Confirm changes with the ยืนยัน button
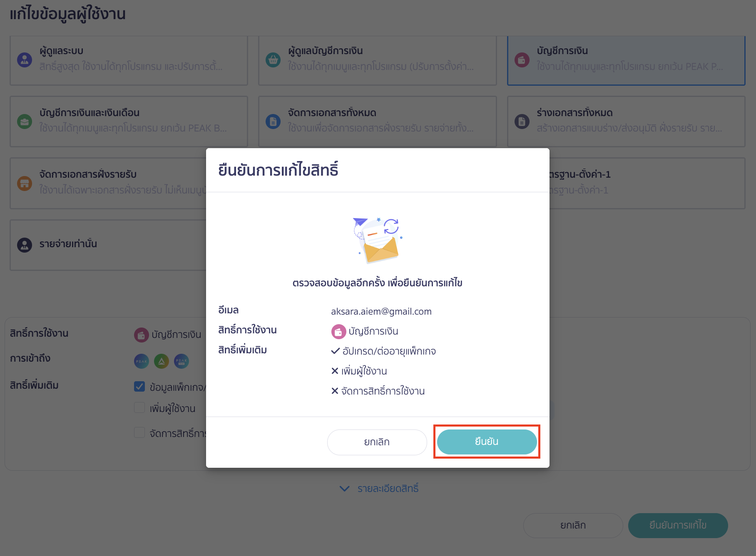 point(487,442)
